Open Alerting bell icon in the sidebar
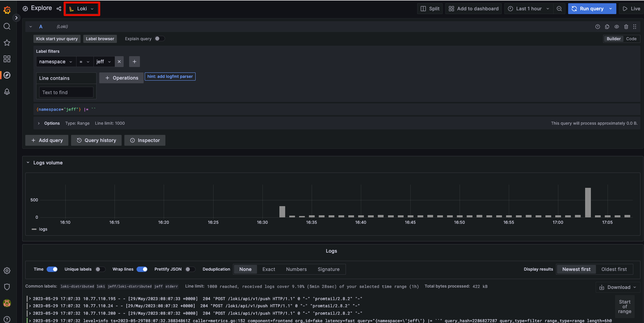 coord(7,91)
